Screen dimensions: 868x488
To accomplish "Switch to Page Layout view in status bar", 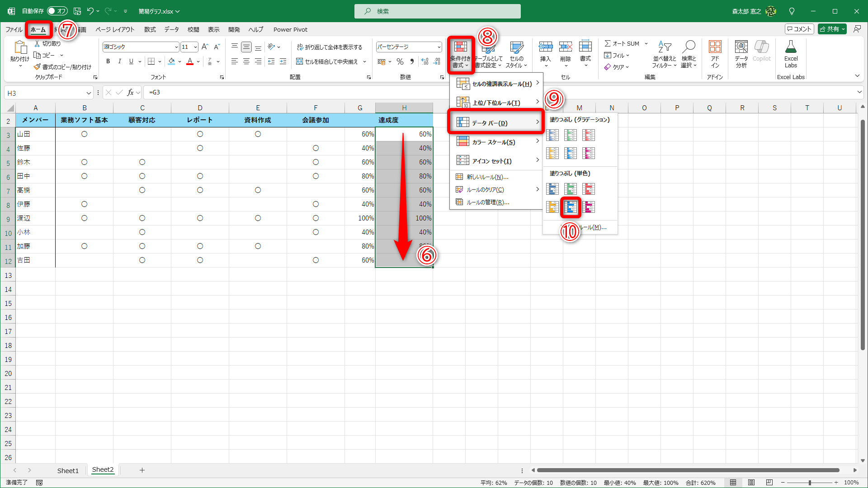I will pos(751,483).
